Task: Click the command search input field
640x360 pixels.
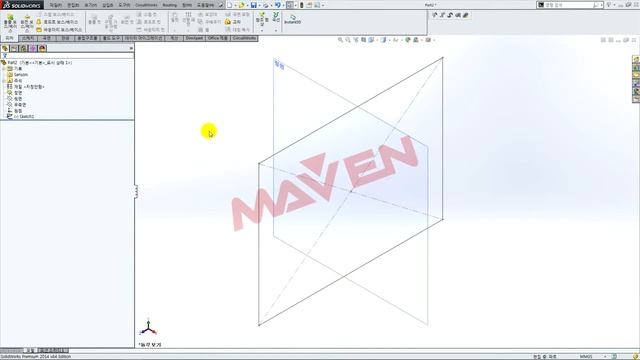Action: point(569,5)
